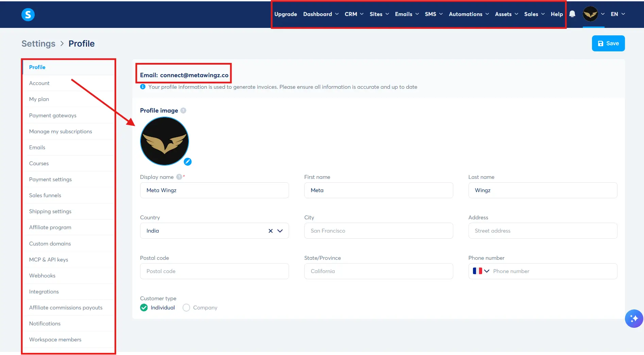Click the Display name field
Image resolution: width=644 pixels, height=355 pixels.
tap(214, 190)
